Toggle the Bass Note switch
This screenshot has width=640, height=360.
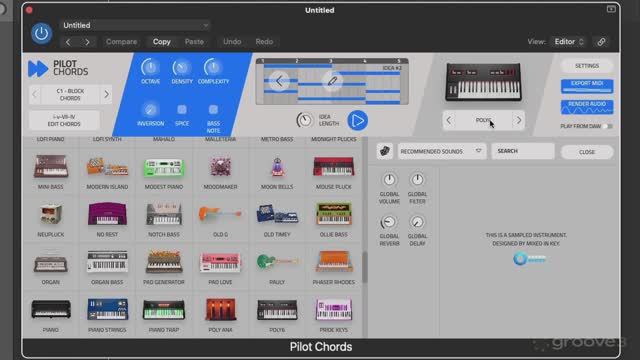(213, 109)
